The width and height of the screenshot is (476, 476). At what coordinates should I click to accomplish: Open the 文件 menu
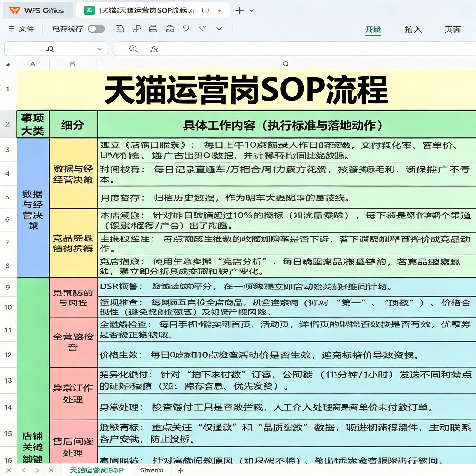point(22,29)
